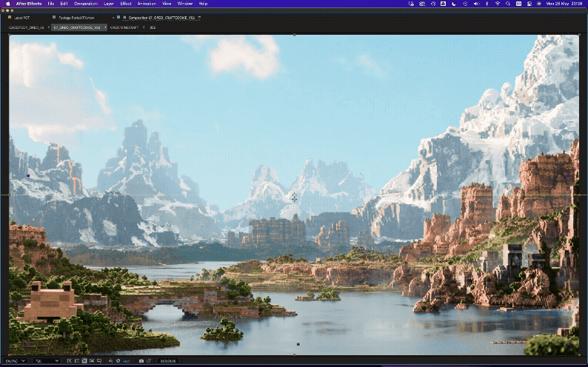The image size is (588, 367).
Task: Open the Window menu
Action: click(185, 4)
